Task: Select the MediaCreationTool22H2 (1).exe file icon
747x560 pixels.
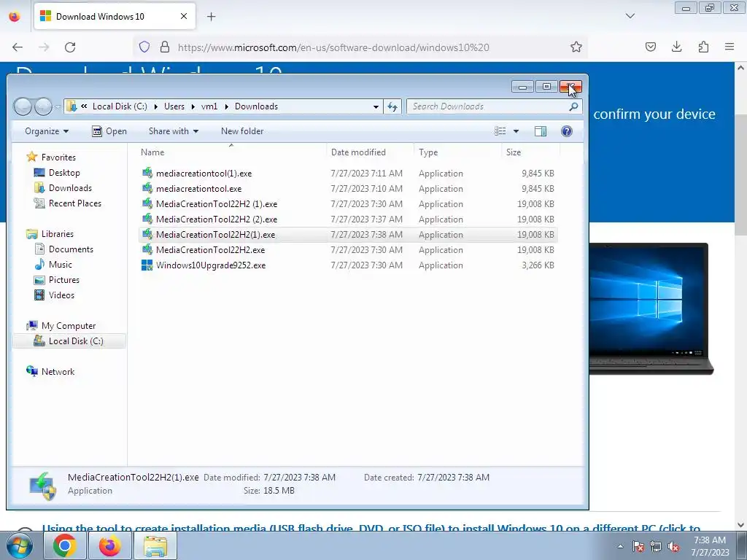Action: tap(147, 203)
